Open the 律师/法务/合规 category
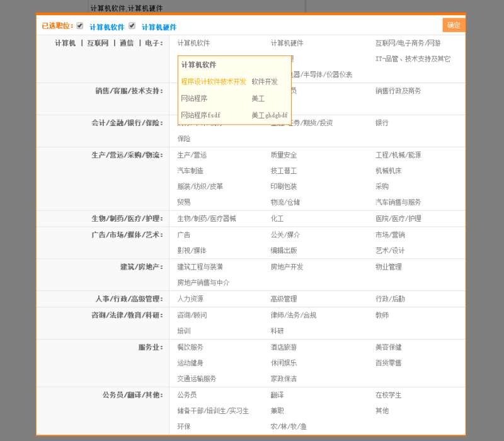Screen dimensions: 504x441 click(293, 315)
